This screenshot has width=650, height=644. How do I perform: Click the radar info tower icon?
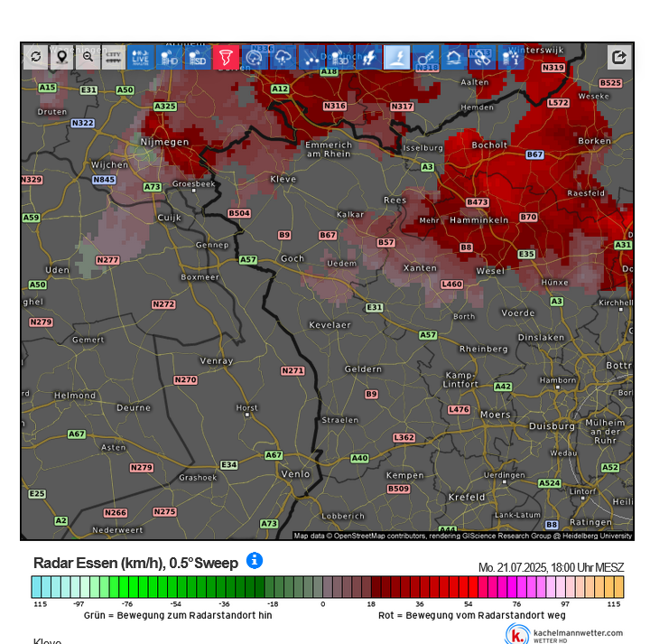tap(511, 57)
